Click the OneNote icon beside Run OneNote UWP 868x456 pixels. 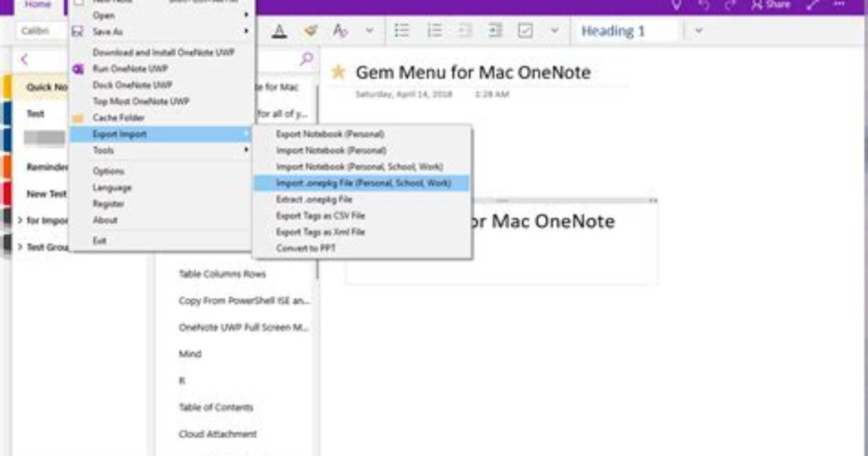(78, 69)
